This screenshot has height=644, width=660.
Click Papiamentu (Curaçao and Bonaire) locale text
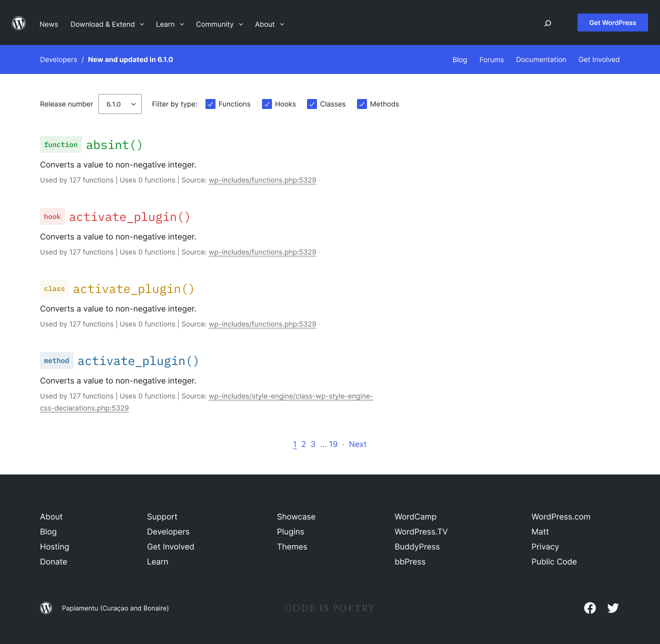[115, 608]
